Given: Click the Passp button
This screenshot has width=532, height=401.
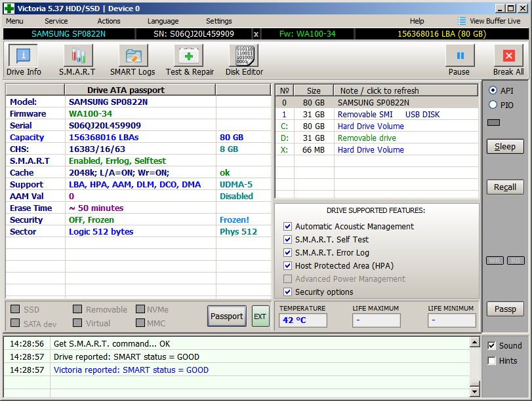Looking at the screenshot, I should tap(505, 309).
